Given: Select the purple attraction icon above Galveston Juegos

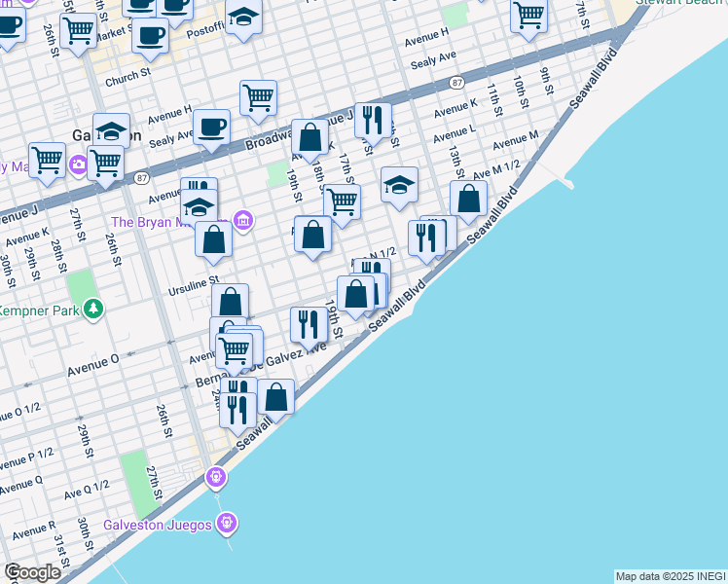Looking at the screenshot, I should pos(216,478).
